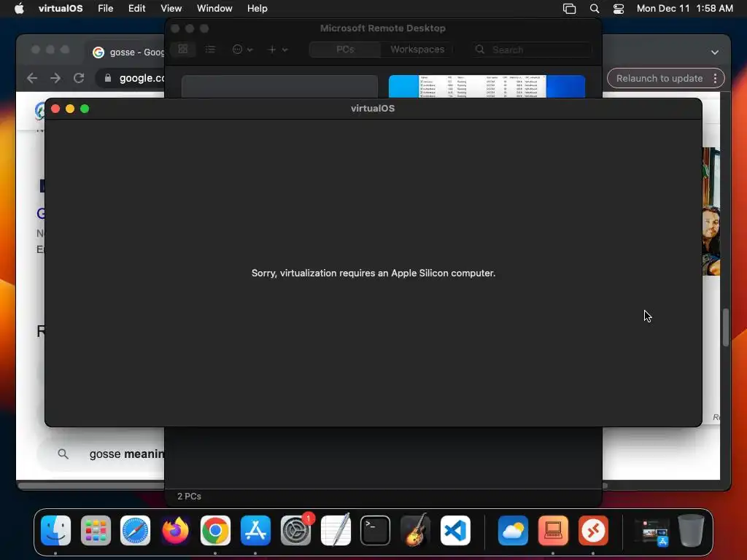Switch Remote Desktop to grid view

click(183, 49)
